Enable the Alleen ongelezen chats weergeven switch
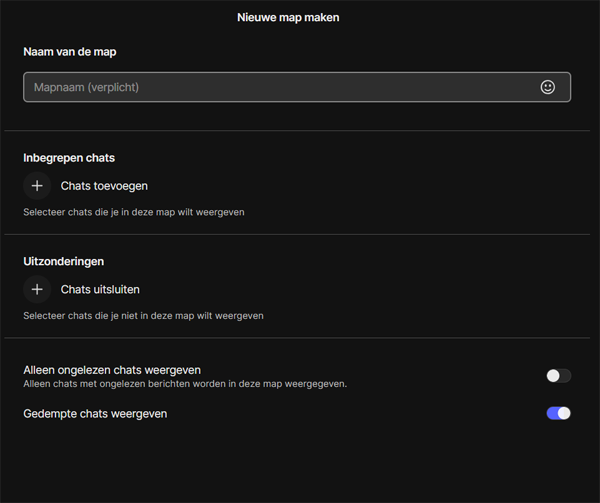600x503 pixels. 558,376
